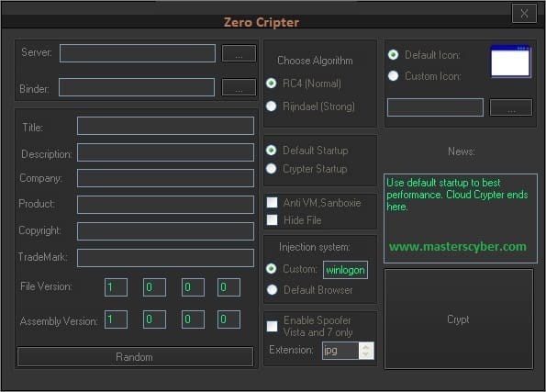
Task: Open the Binder file browse button
Action: pyautogui.click(x=239, y=87)
